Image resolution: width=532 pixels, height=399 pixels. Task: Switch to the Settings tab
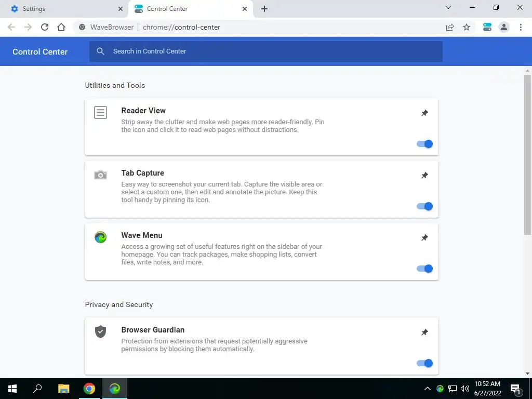coord(64,9)
